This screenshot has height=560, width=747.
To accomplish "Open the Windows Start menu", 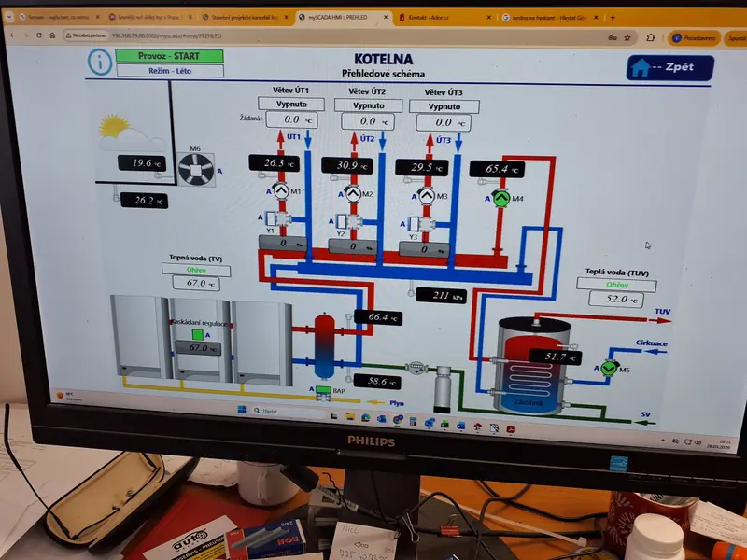I will 242,410.
